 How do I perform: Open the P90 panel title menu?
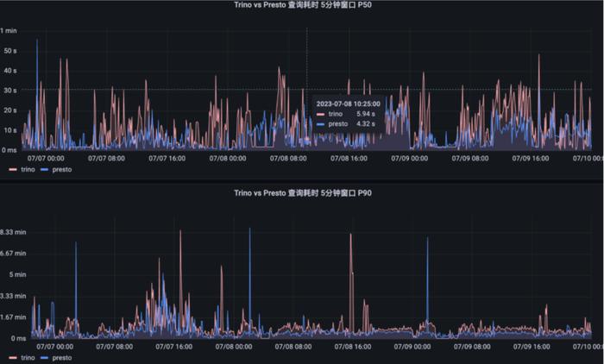pos(303,193)
